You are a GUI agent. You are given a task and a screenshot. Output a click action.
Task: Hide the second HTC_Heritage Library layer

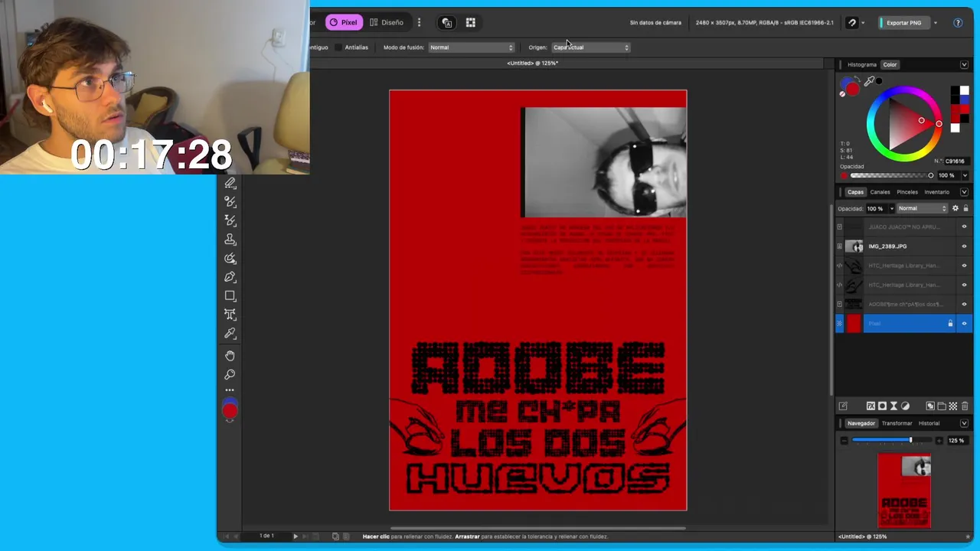[x=964, y=285]
